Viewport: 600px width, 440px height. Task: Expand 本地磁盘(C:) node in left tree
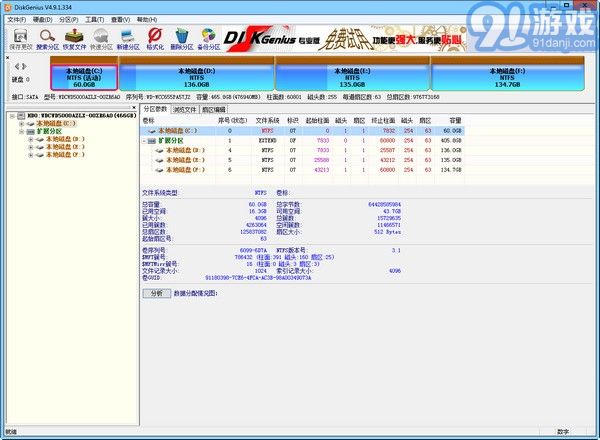[21, 124]
